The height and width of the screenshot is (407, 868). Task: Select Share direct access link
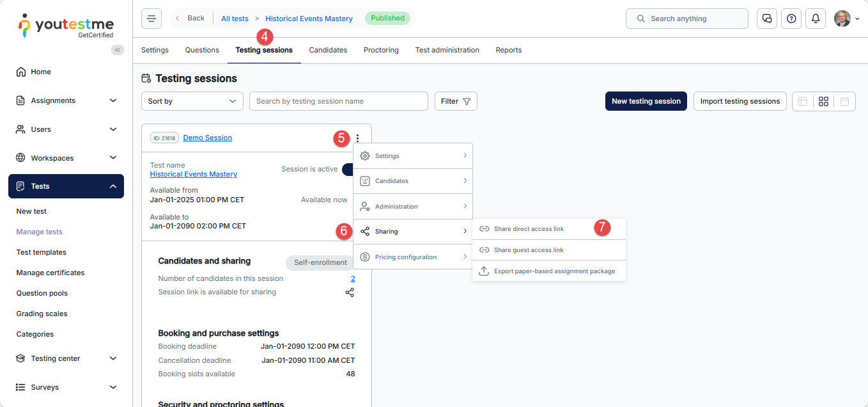(529, 229)
